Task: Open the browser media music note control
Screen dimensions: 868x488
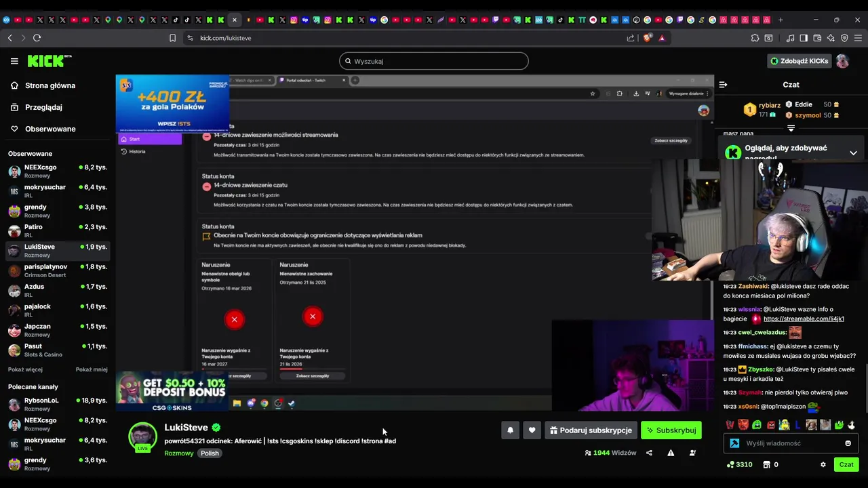Action: (x=790, y=38)
